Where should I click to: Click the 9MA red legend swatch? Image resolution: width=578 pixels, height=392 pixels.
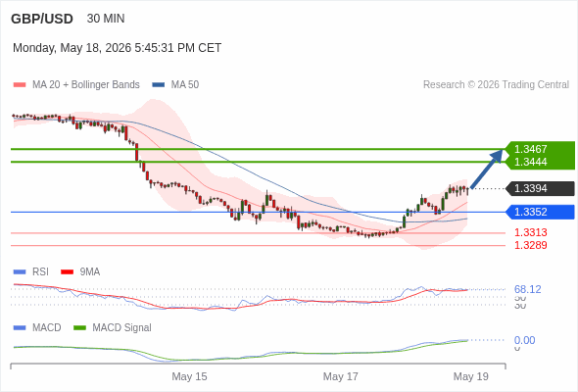(67, 272)
